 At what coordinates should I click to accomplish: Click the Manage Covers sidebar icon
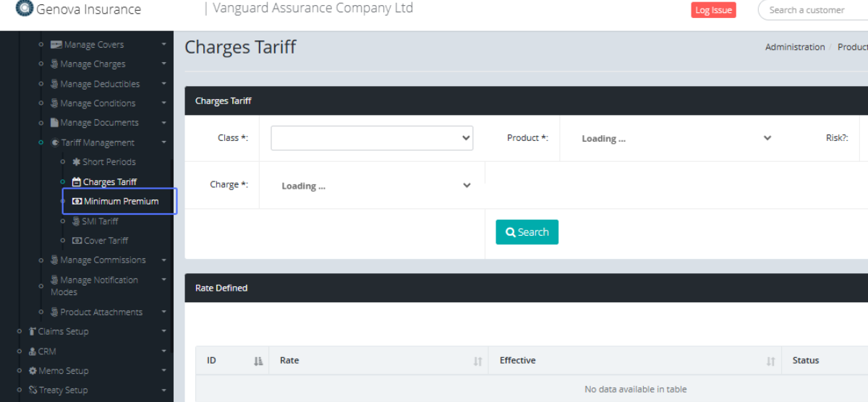[x=55, y=45]
